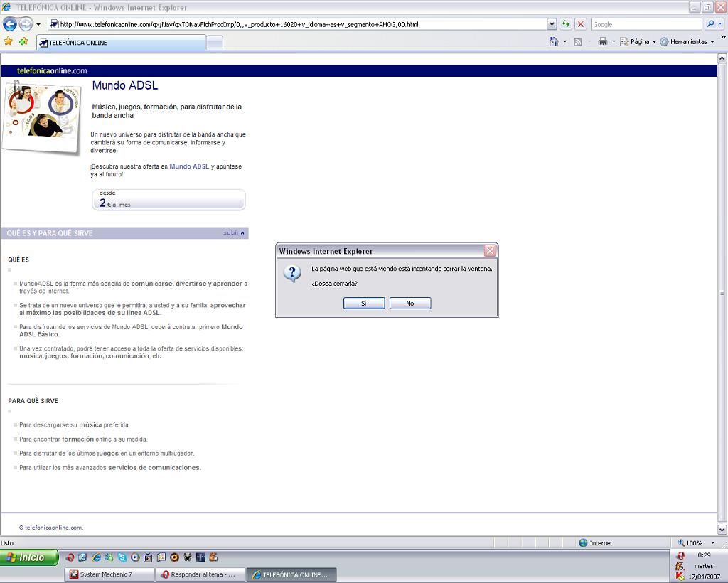728x583 pixels.
Task: Launch Internet Explorer from quick launch
Action: coord(96,557)
